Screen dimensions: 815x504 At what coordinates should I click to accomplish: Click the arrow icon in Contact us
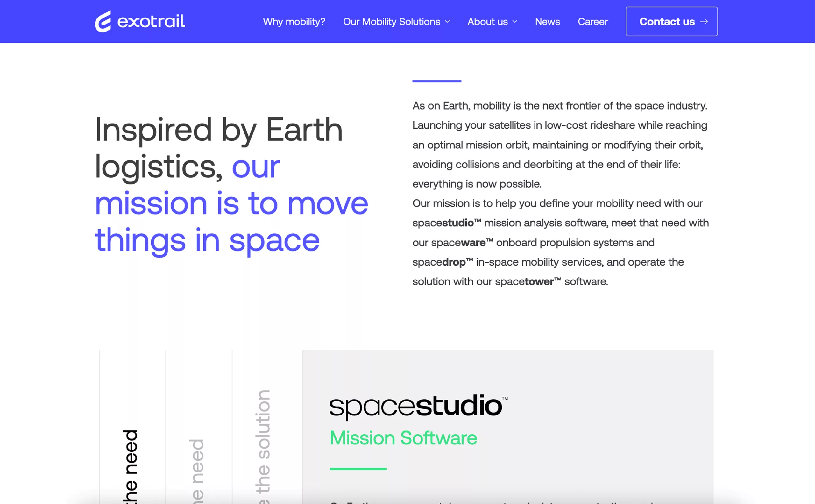point(704,22)
